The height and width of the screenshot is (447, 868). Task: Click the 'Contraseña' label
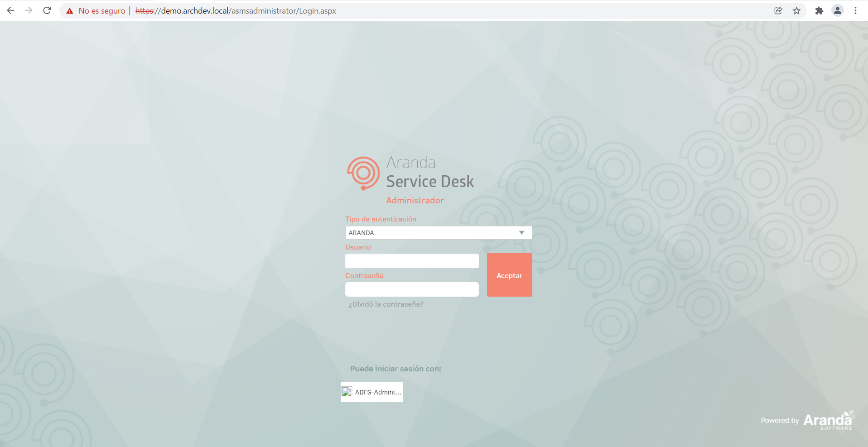point(364,276)
